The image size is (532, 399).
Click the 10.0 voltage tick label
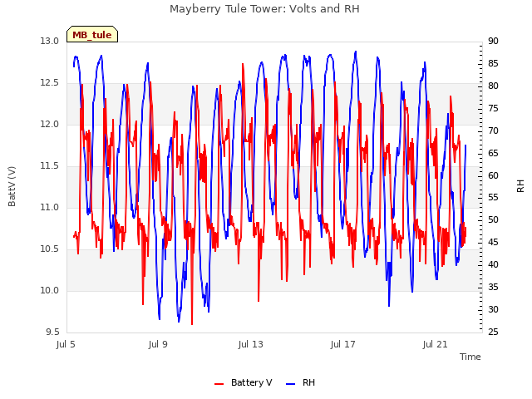[x=50, y=290]
